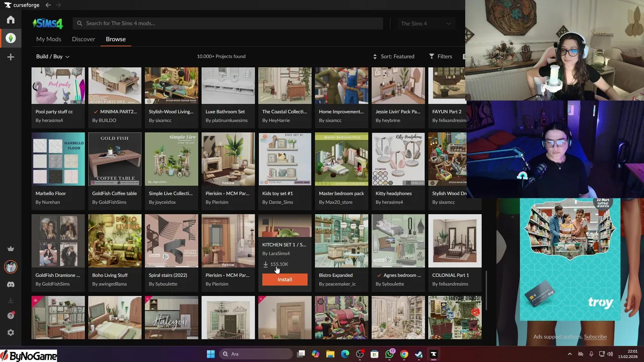Open author link By awingedllama

click(x=109, y=284)
